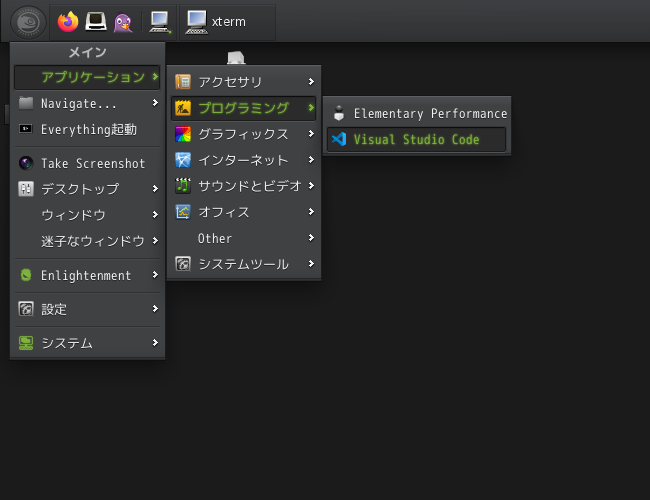650x500 pixels.
Task: Click the メイン menu title
Action: pos(87,52)
